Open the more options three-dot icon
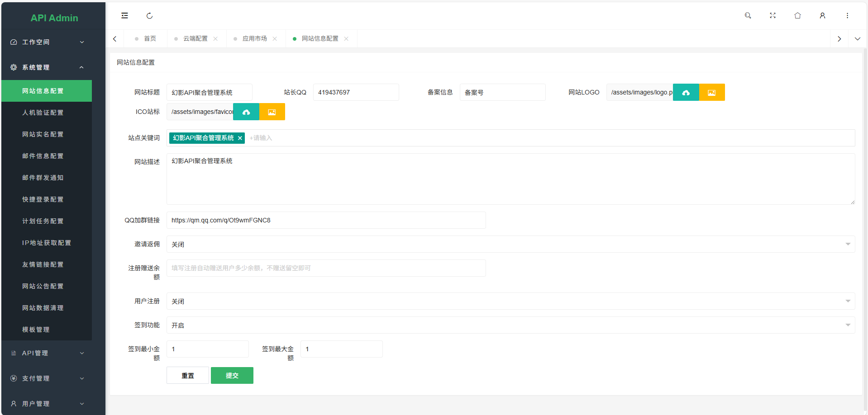The image size is (868, 415). tap(847, 15)
